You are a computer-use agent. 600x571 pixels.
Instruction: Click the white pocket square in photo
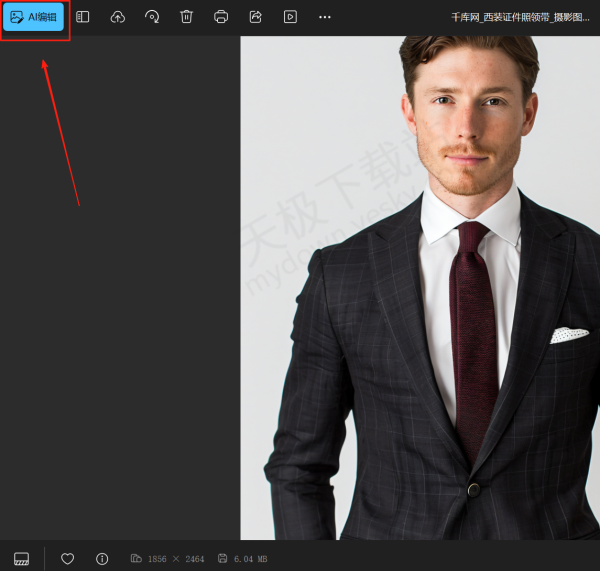568,334
